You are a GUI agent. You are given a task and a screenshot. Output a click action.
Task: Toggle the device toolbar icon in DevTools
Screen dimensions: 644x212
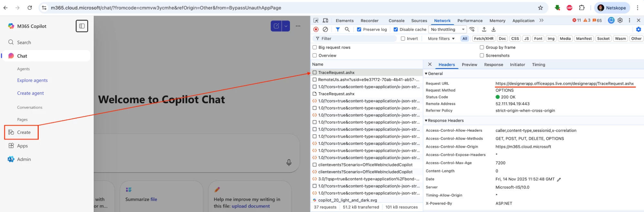tap(325, 20)
